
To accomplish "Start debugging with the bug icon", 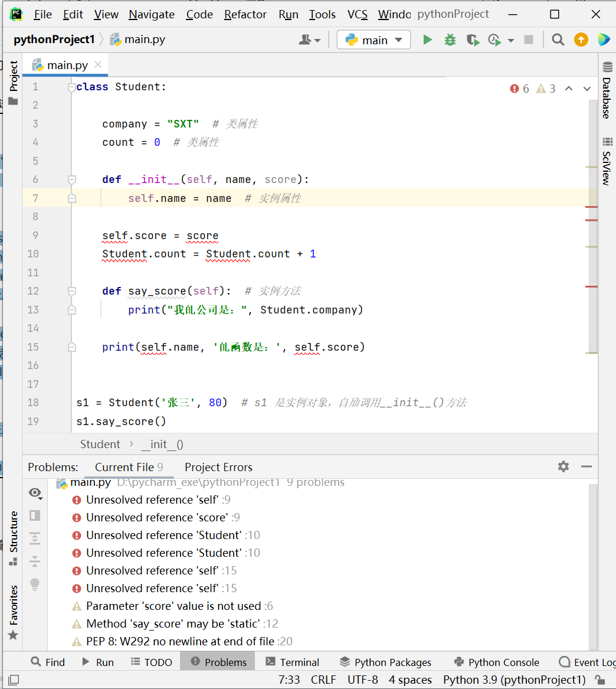I will tap(450, 40).
